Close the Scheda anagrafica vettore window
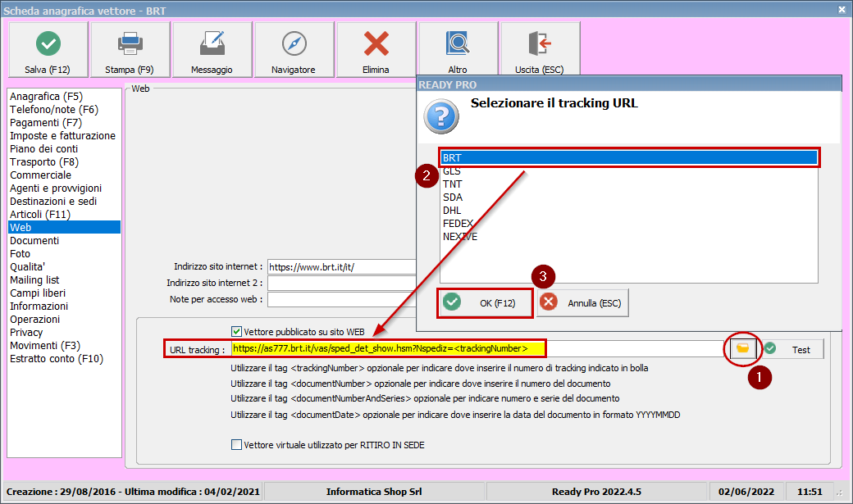 [x=842, y=9]
